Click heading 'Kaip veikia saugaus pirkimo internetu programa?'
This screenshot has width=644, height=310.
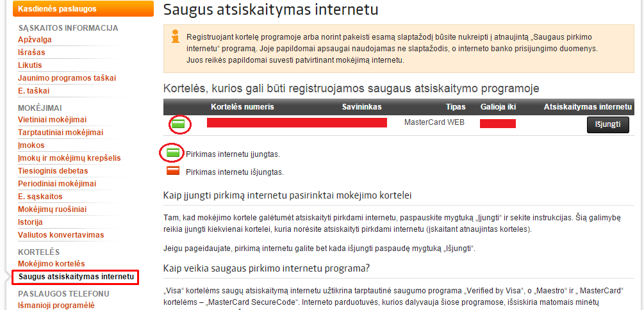(x=267, y=268)
